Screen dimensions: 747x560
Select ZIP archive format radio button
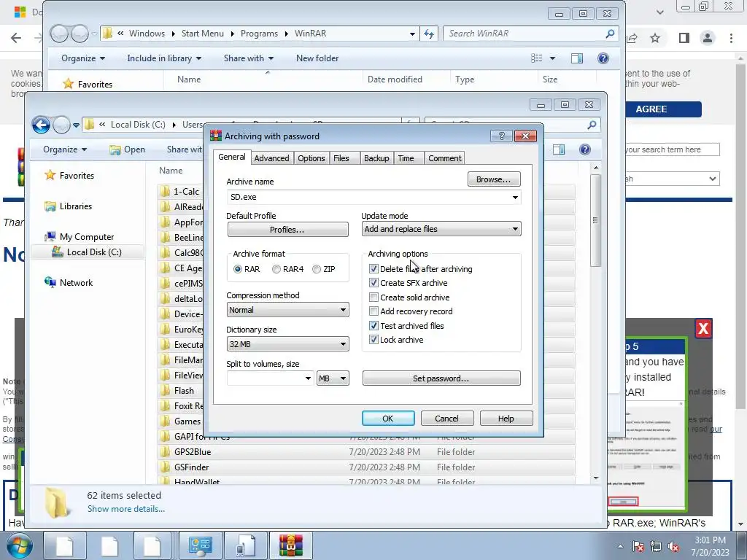(x=317, y=269)
